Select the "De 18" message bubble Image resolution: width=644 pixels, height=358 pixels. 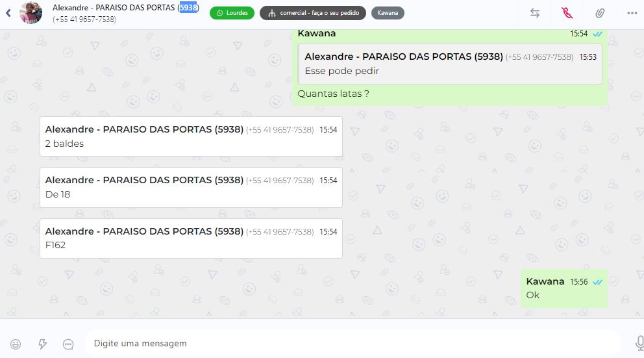(x=191, y=187)
